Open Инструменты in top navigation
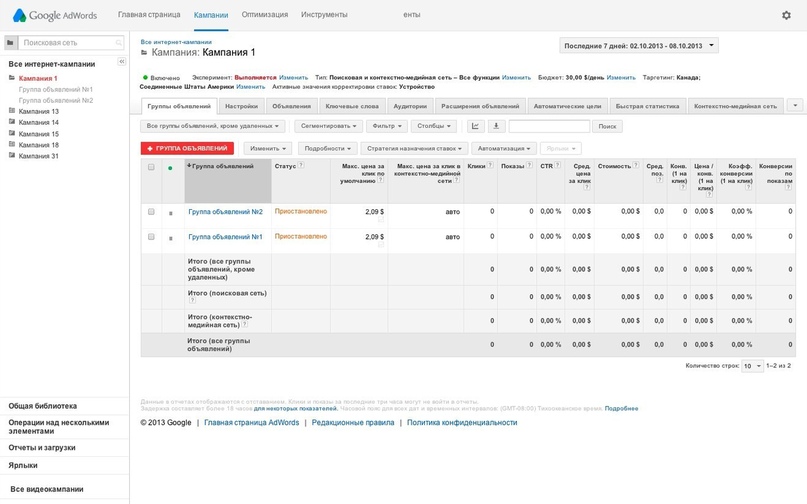Image resolution: width=807 pixels, height=504 pixels. (x=324, y=15)
